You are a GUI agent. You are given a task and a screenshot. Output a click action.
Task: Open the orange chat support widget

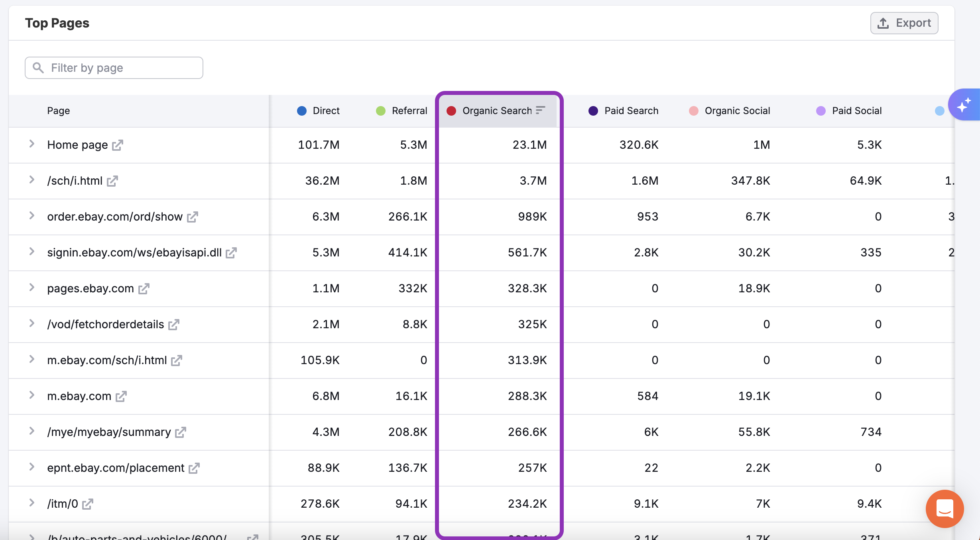click(x=945, y=508)
